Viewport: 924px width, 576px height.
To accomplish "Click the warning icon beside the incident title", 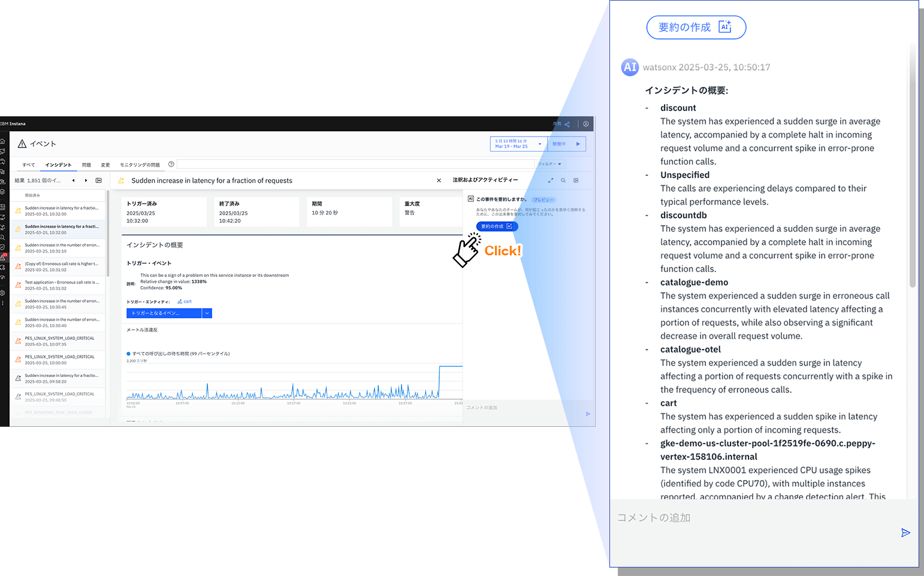I will [122, 180].
